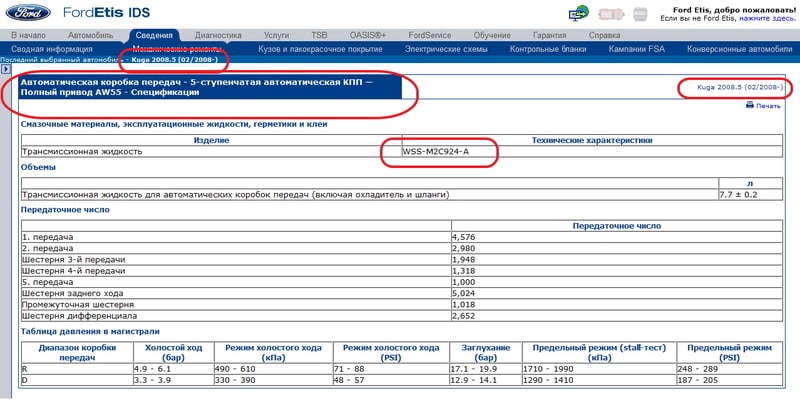800x401 pixels.
Task: Open Электрические схемы submenu
Action: click(x=446, y=49)
